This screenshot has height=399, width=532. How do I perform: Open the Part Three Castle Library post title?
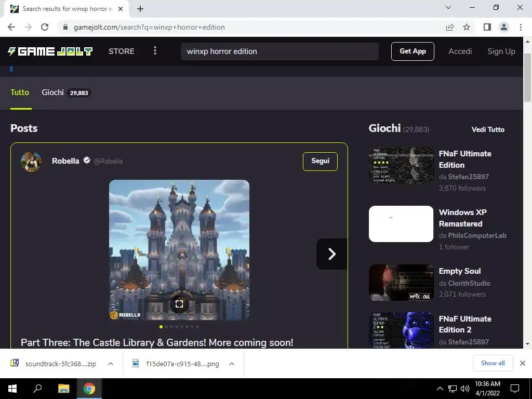(x=157, y=342)
